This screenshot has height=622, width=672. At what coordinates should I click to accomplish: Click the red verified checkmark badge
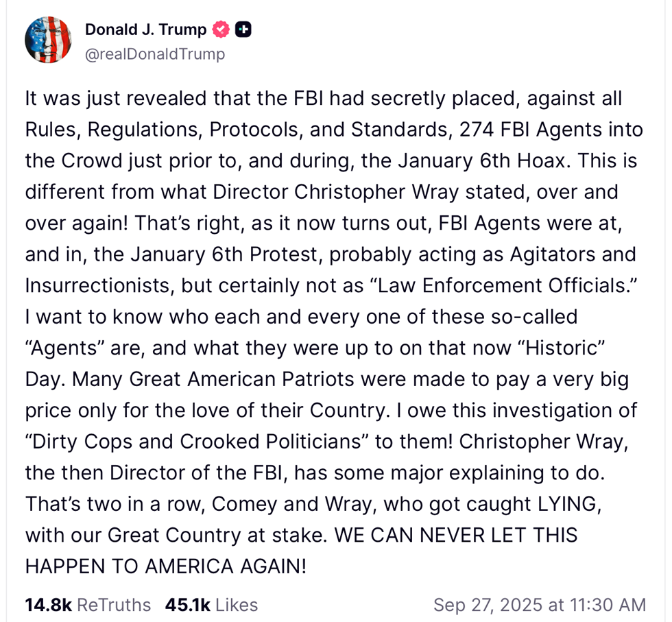(x=220, y=29)
